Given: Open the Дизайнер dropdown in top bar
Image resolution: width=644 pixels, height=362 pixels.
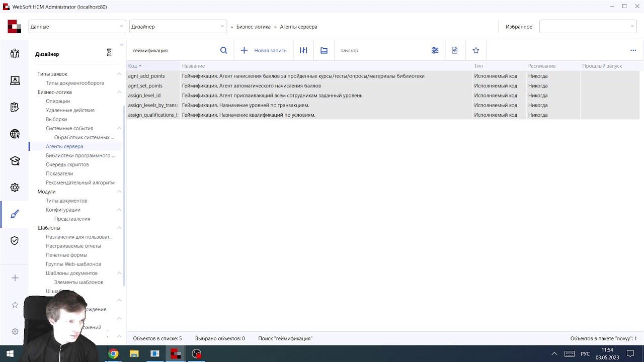Looking at the screenshot, I should 178,27.
